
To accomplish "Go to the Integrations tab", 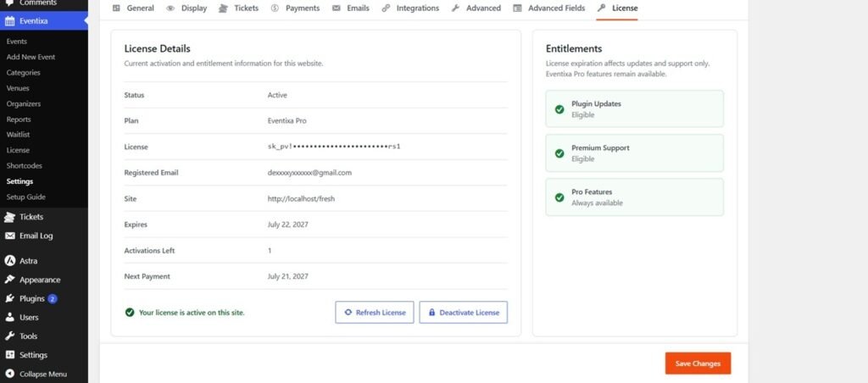I will click(410, 8).
